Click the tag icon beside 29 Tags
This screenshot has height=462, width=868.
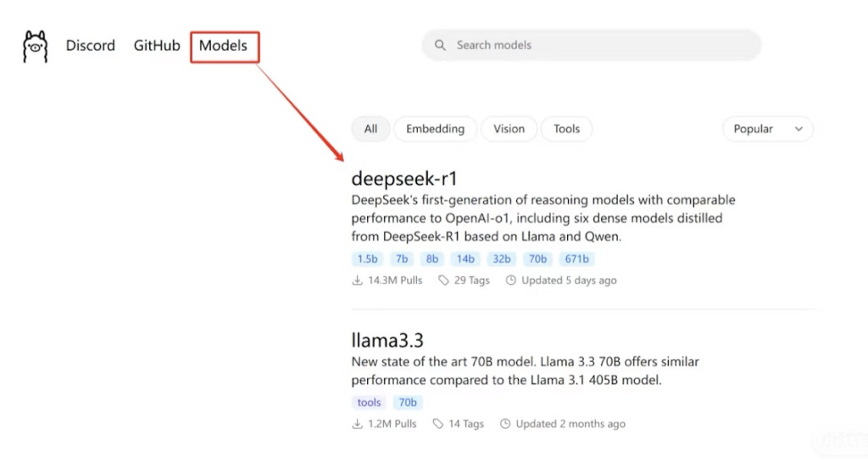tap(443, 281)
